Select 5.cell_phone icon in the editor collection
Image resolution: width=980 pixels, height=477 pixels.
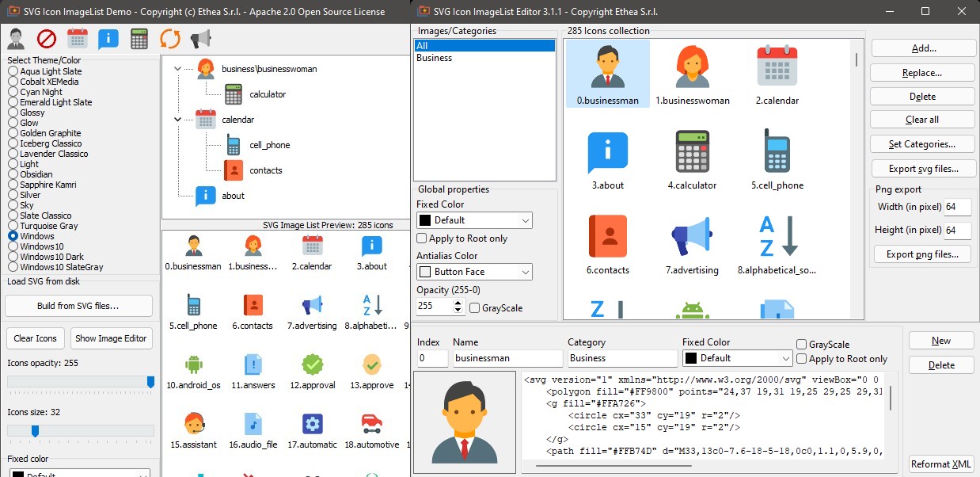(777, 159)
